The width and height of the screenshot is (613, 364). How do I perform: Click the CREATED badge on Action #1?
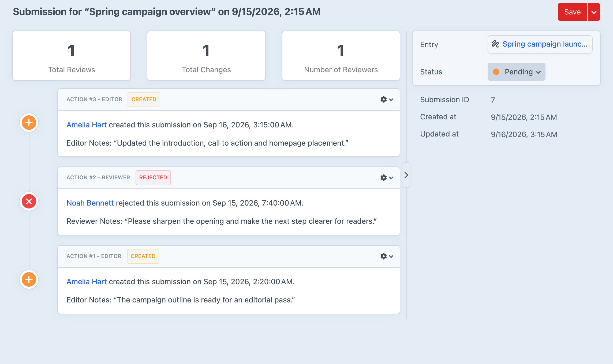tap(143, 256)
